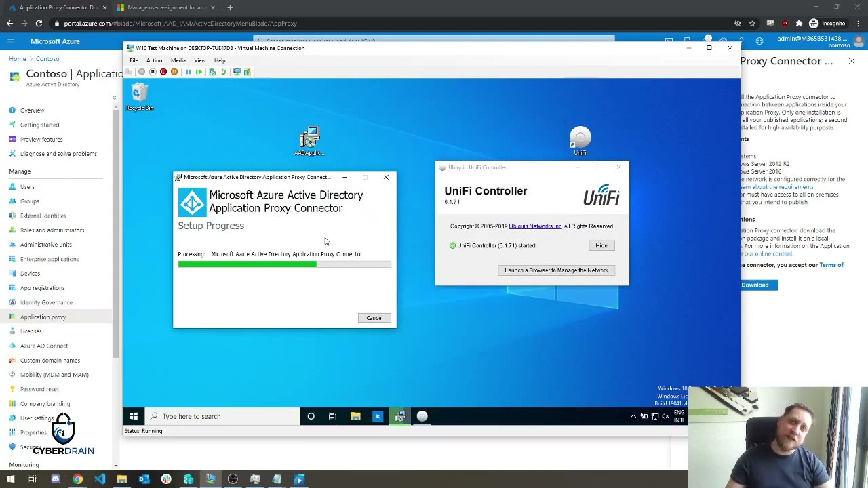
Task: Click the Recycle Bin desktop icon in VM
Action: [140, 97]
